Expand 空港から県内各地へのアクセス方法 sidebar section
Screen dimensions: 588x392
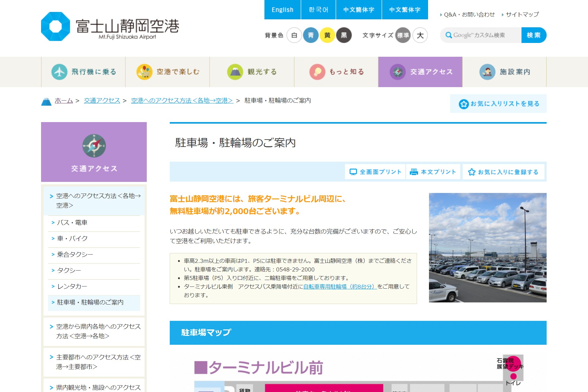coord(94,331)
